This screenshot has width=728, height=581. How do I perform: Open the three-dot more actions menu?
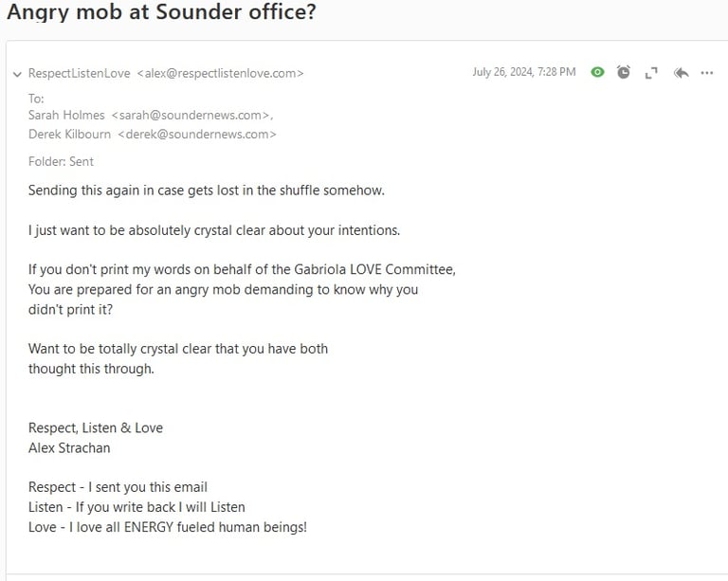point(707,73)
